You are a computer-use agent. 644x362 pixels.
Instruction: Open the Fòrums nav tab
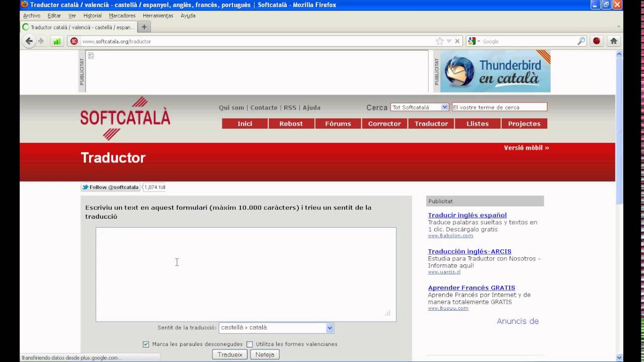coord(338,124)
